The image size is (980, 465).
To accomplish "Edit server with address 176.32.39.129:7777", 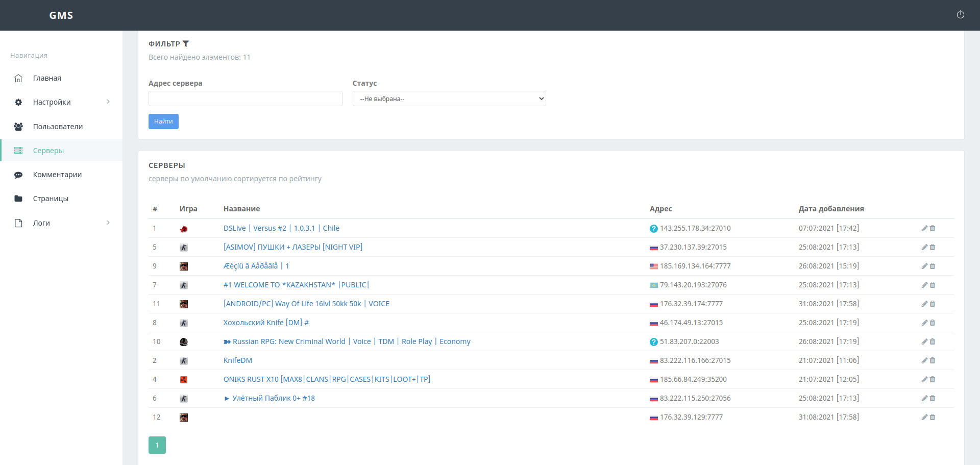I will [924, 417].
